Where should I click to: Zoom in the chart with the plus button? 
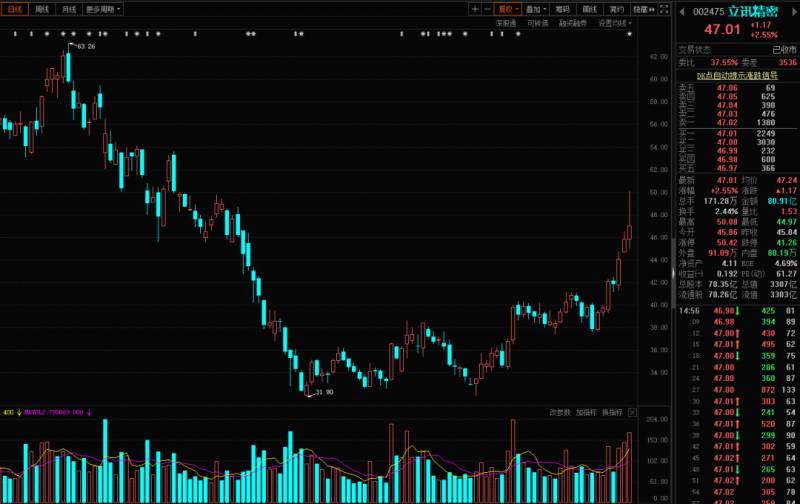pyautogui.click(x=475, y=9)
